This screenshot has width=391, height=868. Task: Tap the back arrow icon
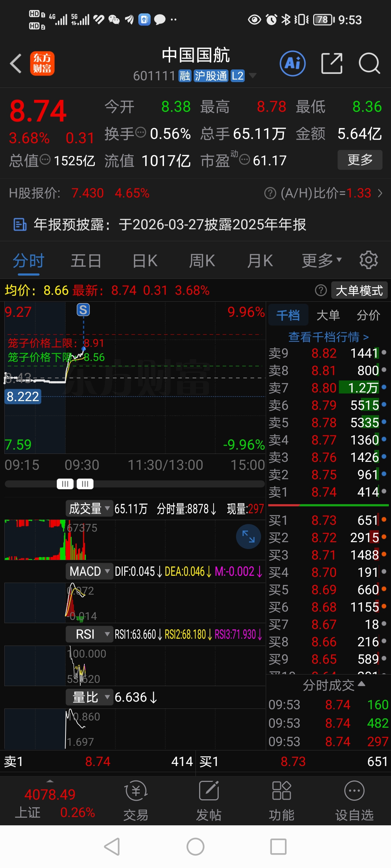16,63
